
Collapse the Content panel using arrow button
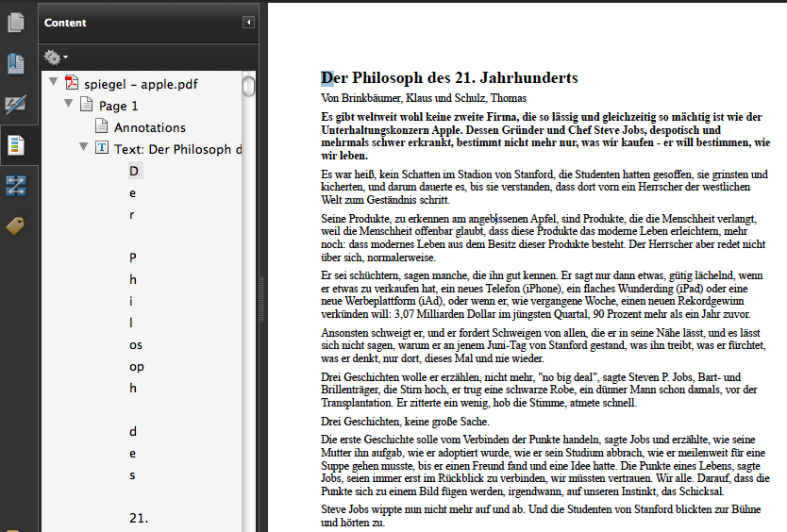248,22
